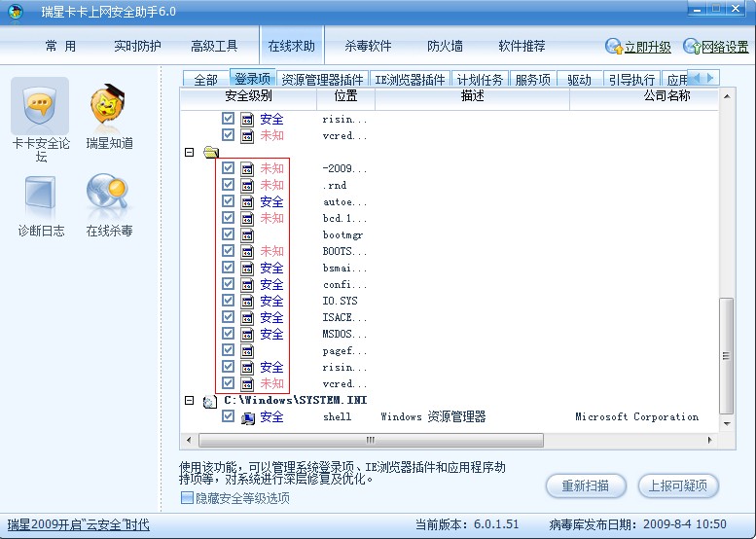Uncheck the -2009... entry checkbox
This screenshot has height=539, width=756.
[x=228, y=168]
